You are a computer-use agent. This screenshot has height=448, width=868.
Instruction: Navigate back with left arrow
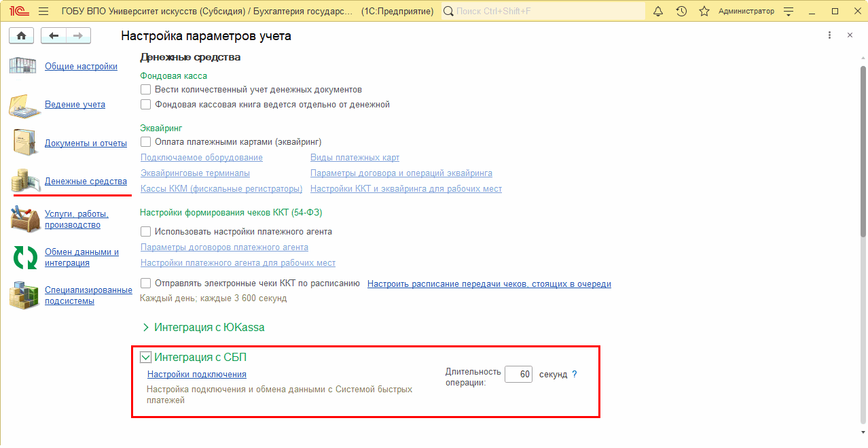click(x=54, y=36)
